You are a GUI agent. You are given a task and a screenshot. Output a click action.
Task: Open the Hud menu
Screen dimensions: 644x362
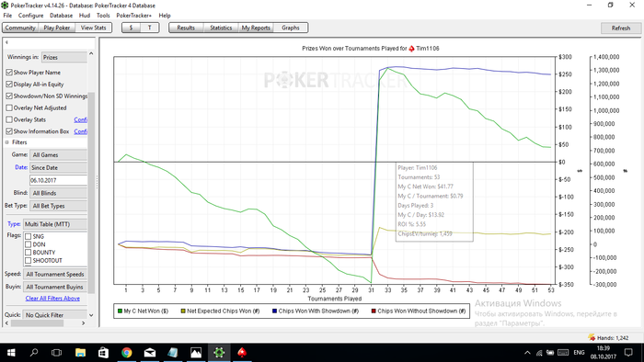[85, 16]
